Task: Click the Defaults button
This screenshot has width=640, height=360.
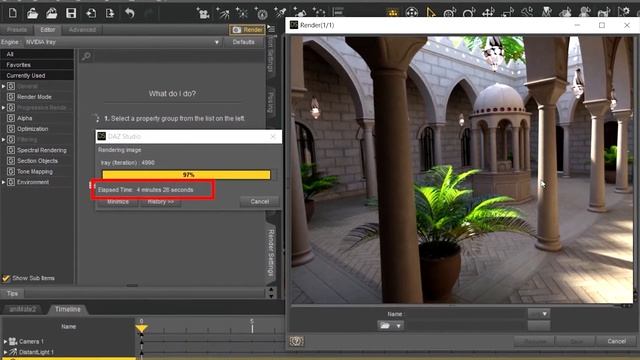Action: click(243, 42)
